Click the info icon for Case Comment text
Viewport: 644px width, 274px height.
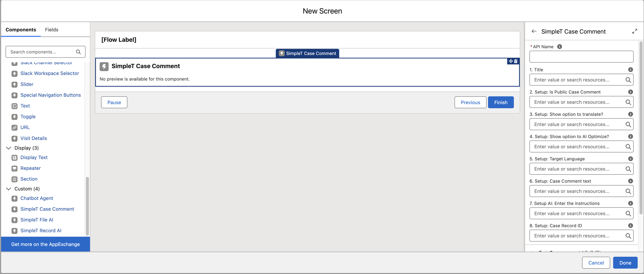click(x=630, y=181)
